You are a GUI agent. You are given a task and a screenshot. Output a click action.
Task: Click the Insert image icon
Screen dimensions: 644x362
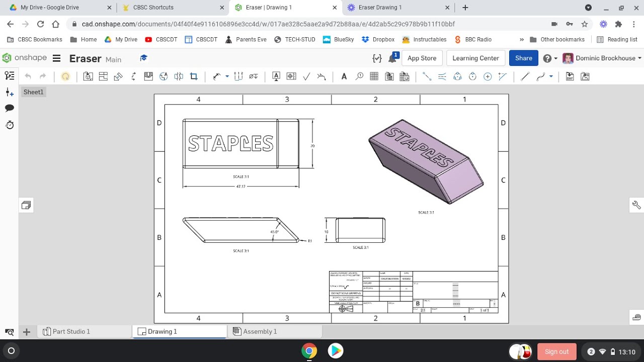585,76
